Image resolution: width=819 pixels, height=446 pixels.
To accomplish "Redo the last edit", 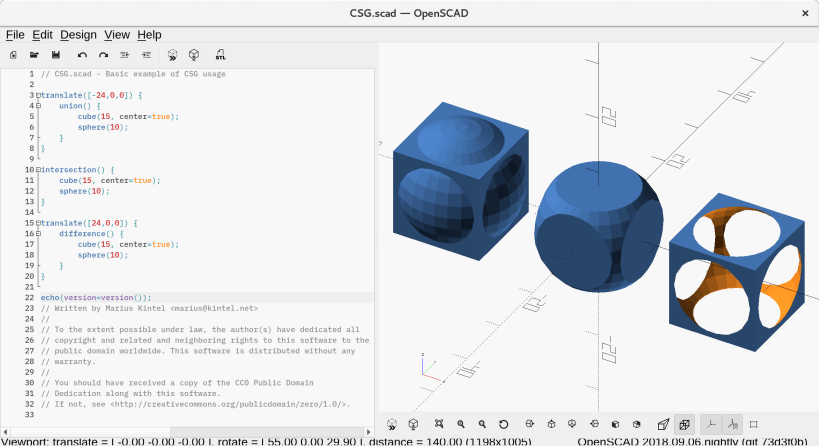I will (x=103, y=55).
